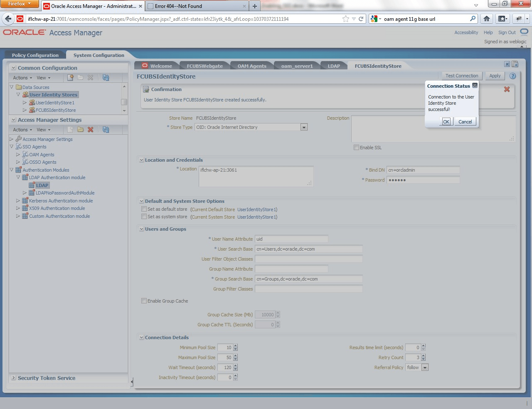The width and height of the screenshot is (532, 409).
Task: Open the FCUBSWebgate tab
Action: click(204, 66)
